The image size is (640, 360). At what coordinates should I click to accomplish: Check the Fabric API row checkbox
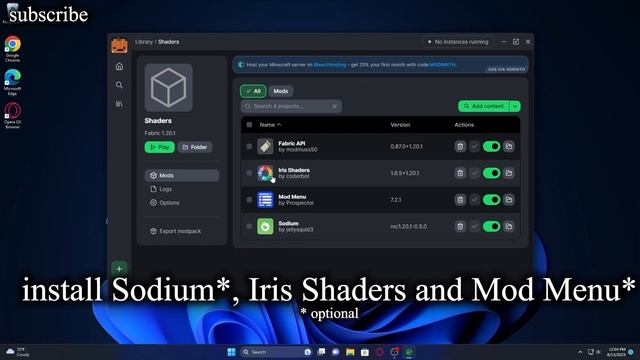click(x=249, y=146)
